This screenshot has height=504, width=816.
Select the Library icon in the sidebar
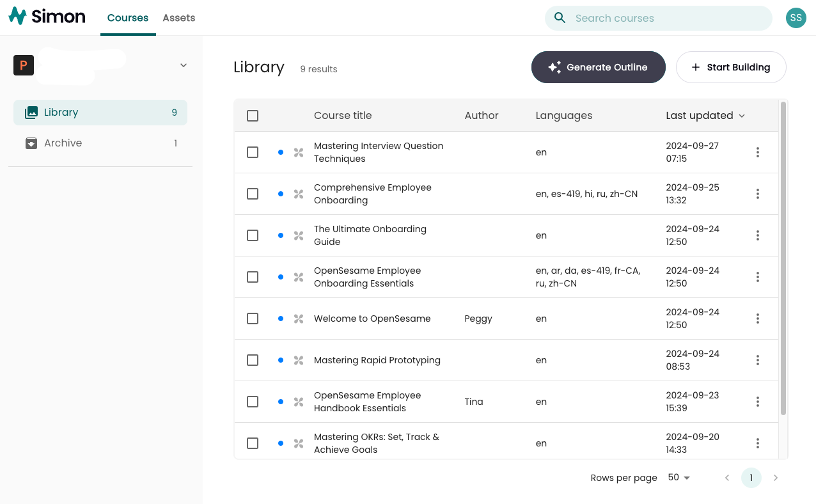point(31,112)
